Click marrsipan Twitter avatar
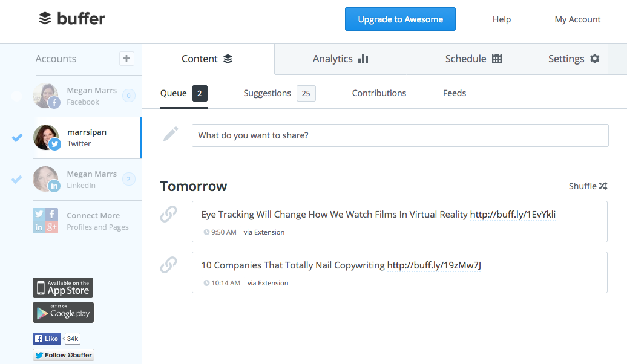This screenshot has width=627, height=364. point(47,137)
